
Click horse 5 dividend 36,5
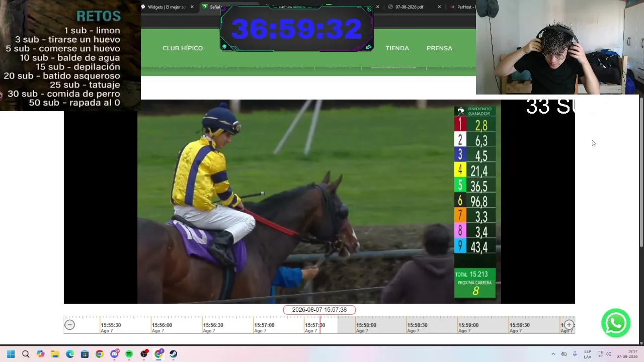click(x=475, y=186)
